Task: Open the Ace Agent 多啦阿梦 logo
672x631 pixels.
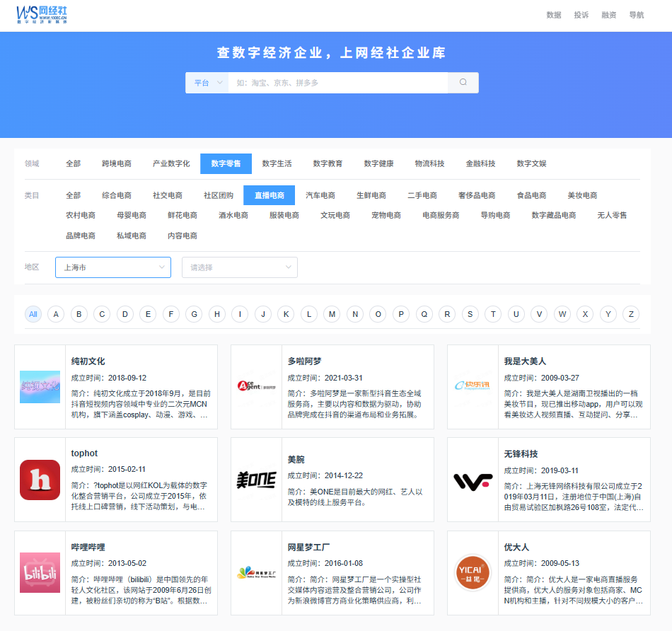Action: pos(256,386)
